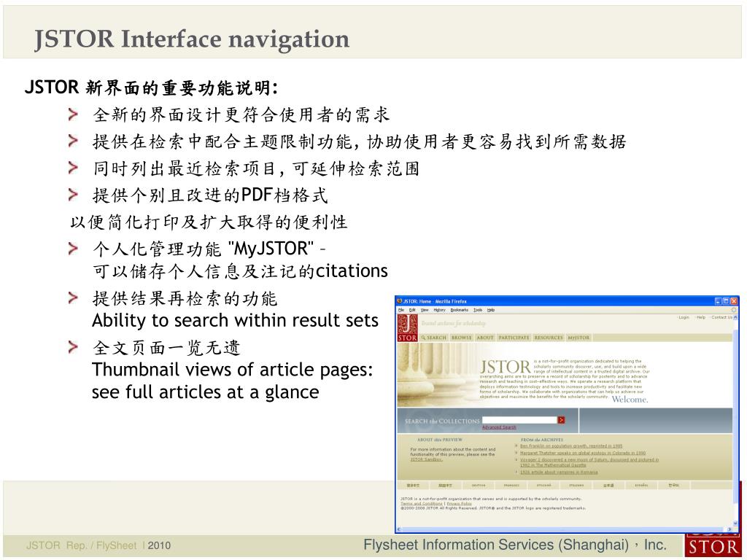The image size is (747, 560).
Task: Open the PARTICIPATE navigation tab
Action: click(x=514, y=338)
